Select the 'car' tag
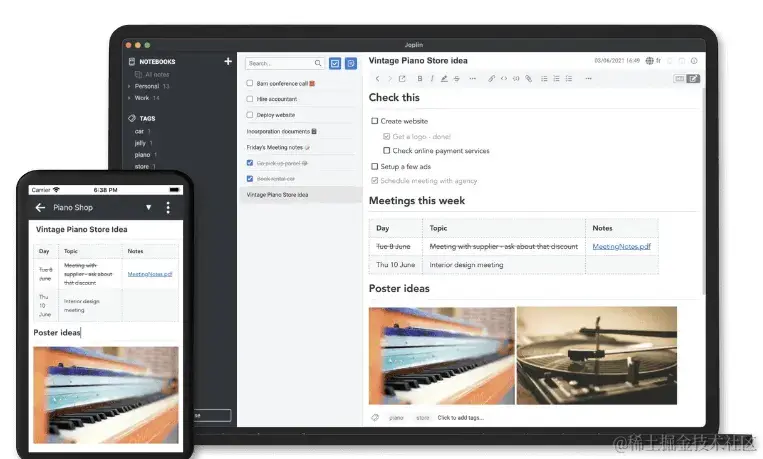Image resolution: width=763 pixels, height=459 pixels. point(139,131)
